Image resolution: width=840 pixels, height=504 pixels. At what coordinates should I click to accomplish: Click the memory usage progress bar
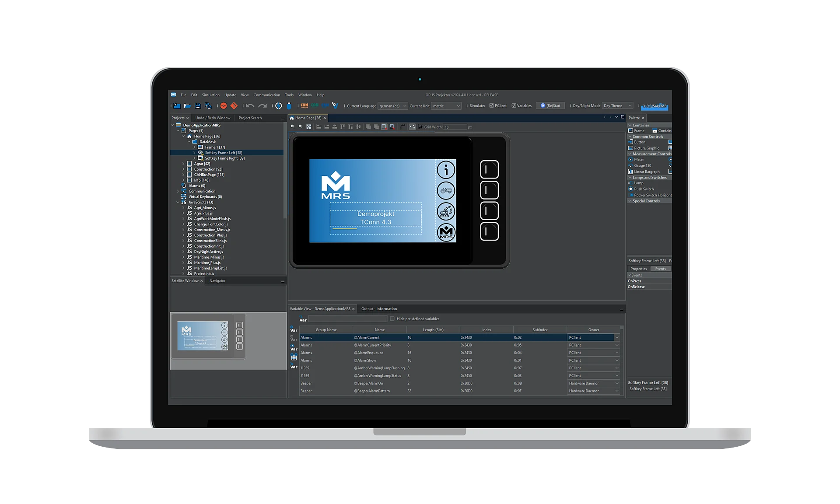[654, 106]
